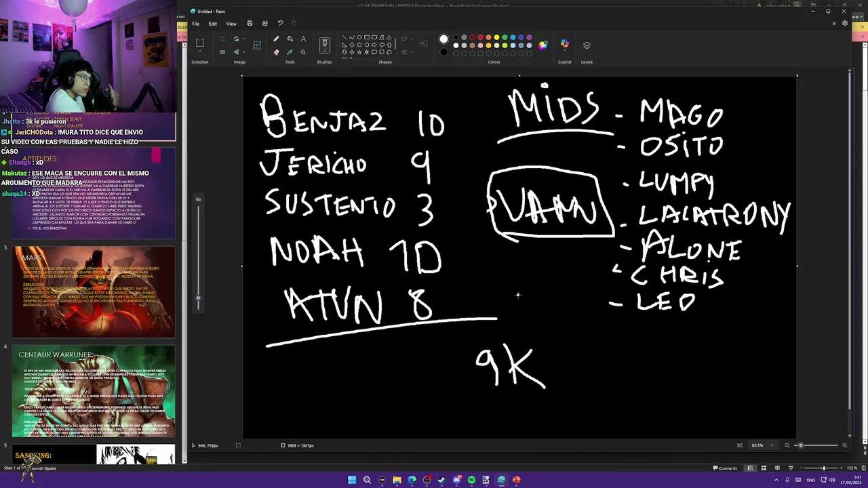Switch PowerPoint to Slide Sorter view

click(764, 468)
